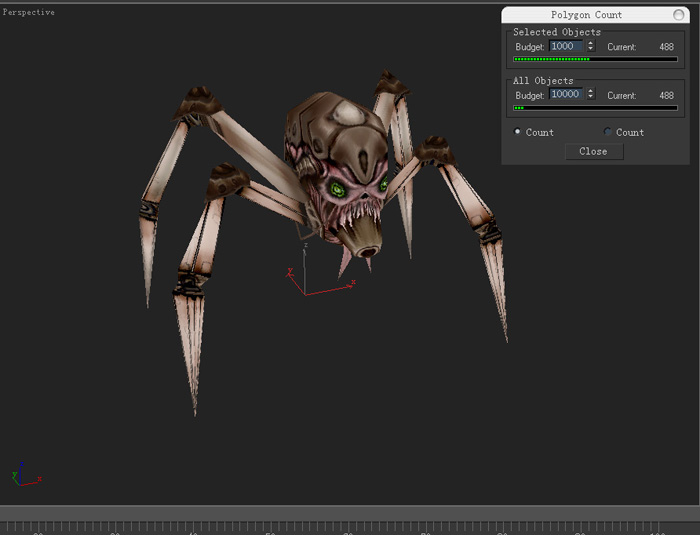Image resolution: width=700 pixels, height=535 pixels.
Task: Select the currently active Count radio button
Action: [x=517, y=132]
